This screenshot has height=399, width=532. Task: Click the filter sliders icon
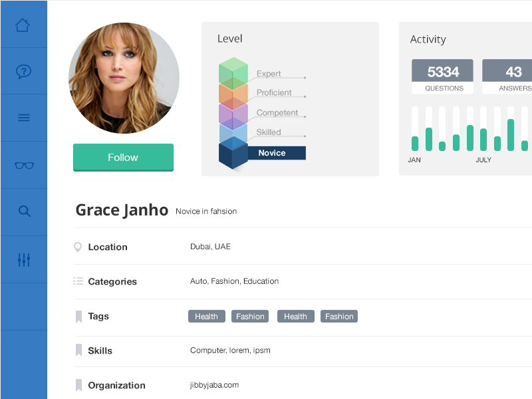coord(23,259)
